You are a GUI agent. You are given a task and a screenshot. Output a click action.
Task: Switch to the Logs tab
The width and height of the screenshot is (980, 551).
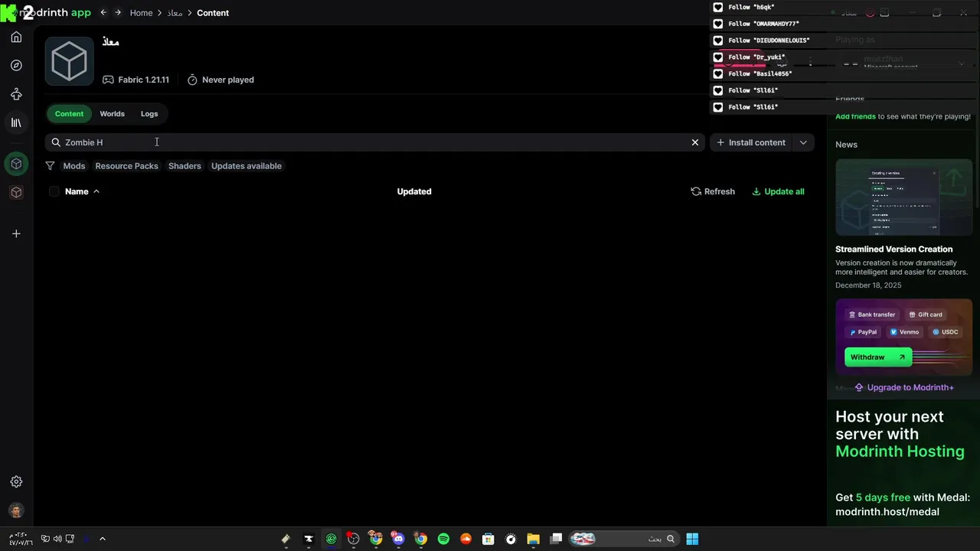click(x=149, y=114)
